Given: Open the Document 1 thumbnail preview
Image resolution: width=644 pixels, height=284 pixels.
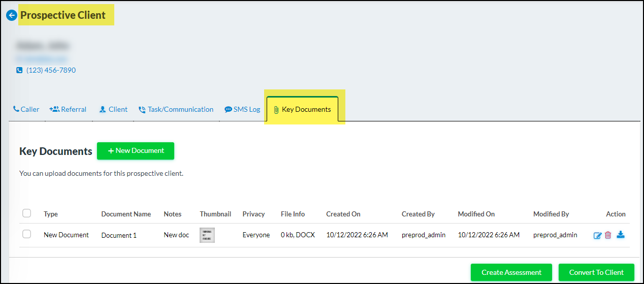Looking at the screenshot, I should click(x=207, y=235).
